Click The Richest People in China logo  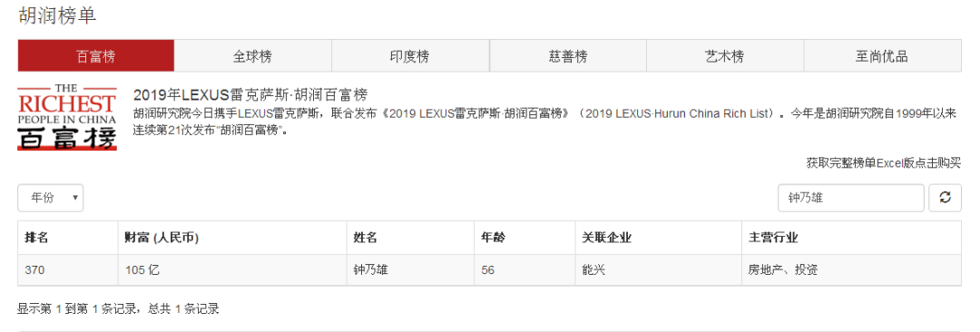[67, 116]
